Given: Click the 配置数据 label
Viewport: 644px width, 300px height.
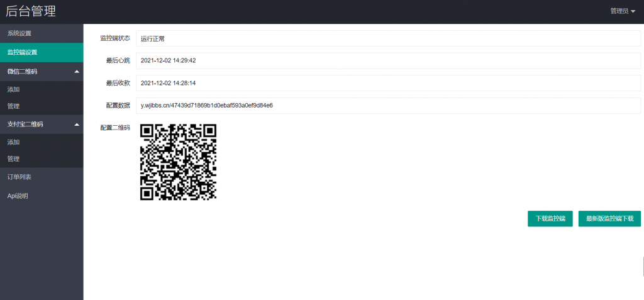Looking at the screenshot, I should pyautogui.click(x=118, y=105).
